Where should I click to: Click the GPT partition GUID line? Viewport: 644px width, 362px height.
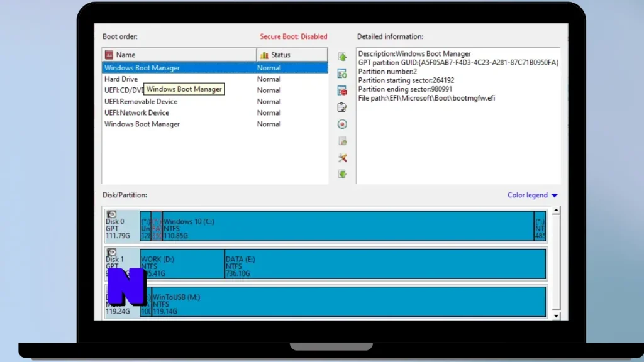(x=458, y=62)
